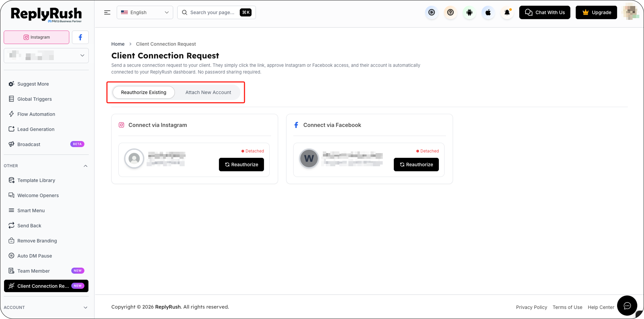Select the Reauthorize Existing tab
Screen dimensions: 644x319
pos(144,92)
